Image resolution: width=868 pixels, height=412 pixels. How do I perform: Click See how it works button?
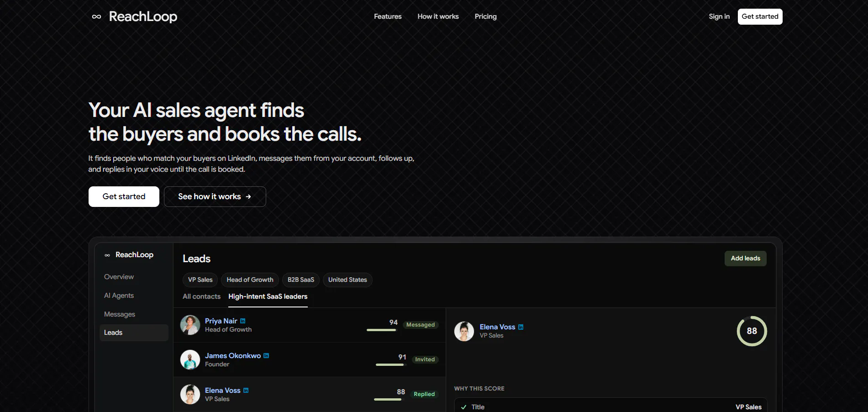[215, 196]
